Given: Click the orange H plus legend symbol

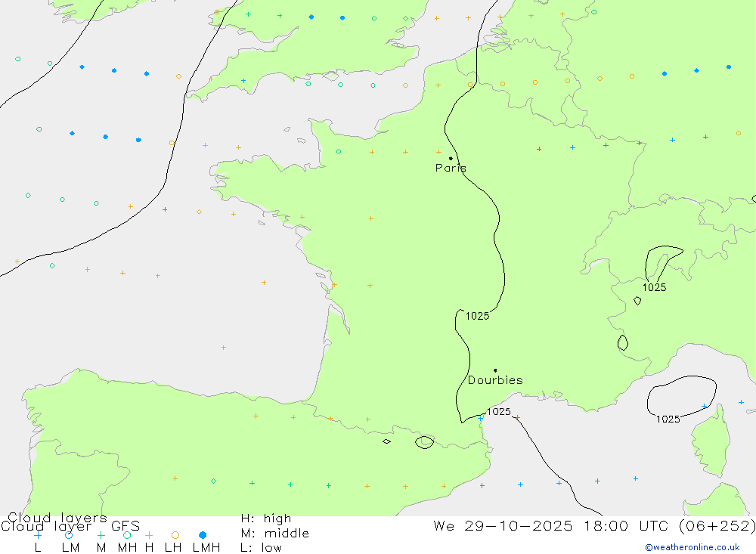Looking at the screenshot, I should 149,535.
